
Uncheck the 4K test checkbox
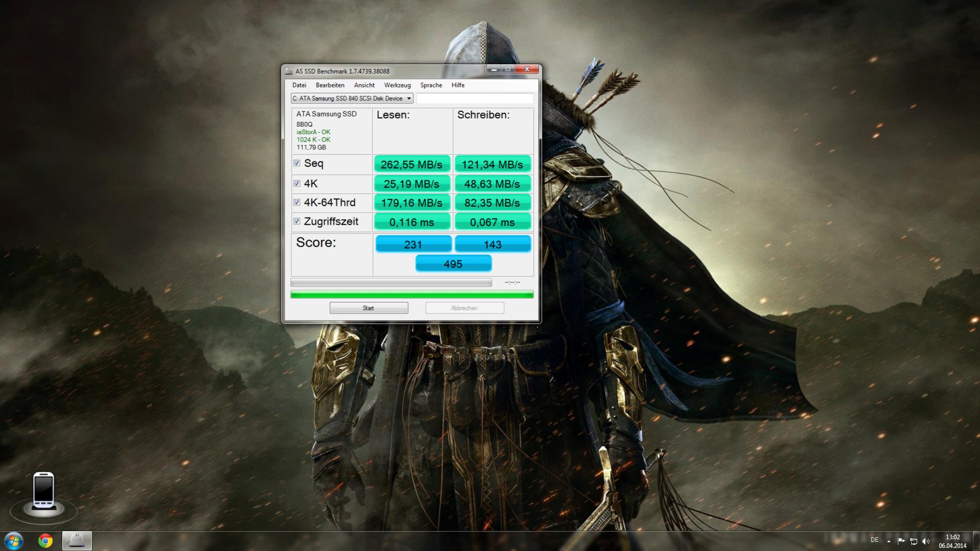pyautogui.click(x=297, y=183)
